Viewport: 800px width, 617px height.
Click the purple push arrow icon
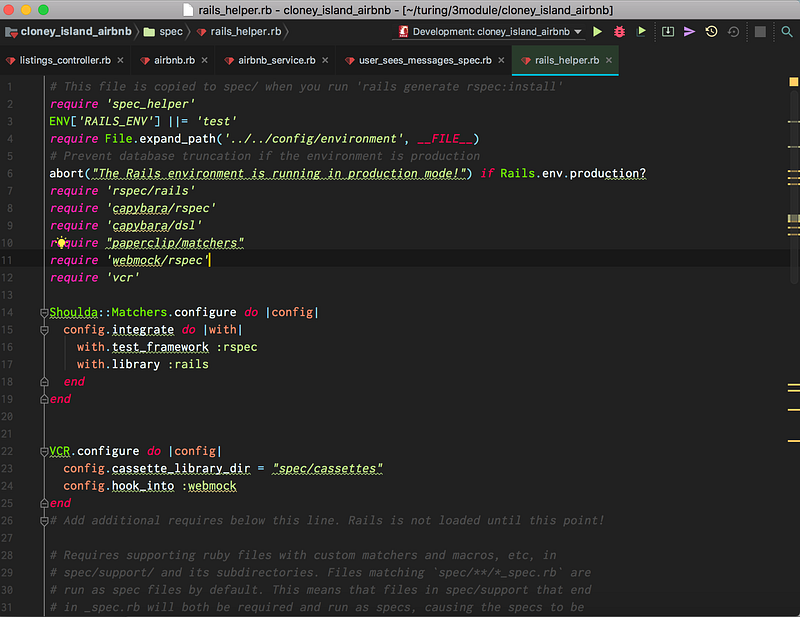click(689, 32)
